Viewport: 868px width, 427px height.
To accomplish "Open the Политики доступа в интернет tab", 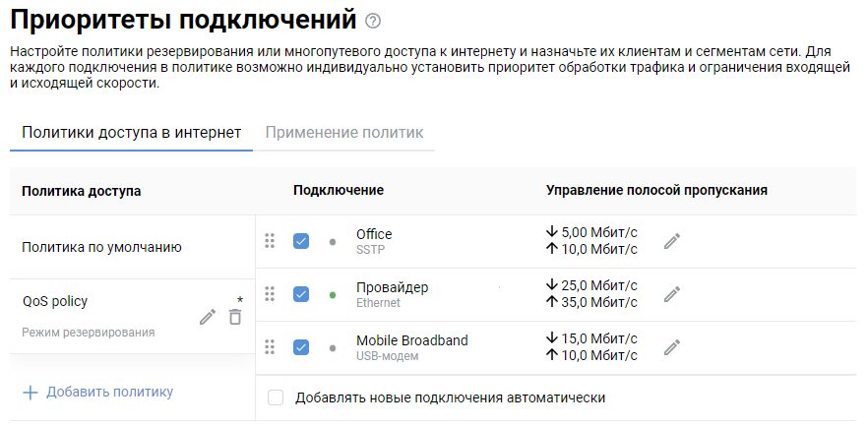I will coord(131,132).
